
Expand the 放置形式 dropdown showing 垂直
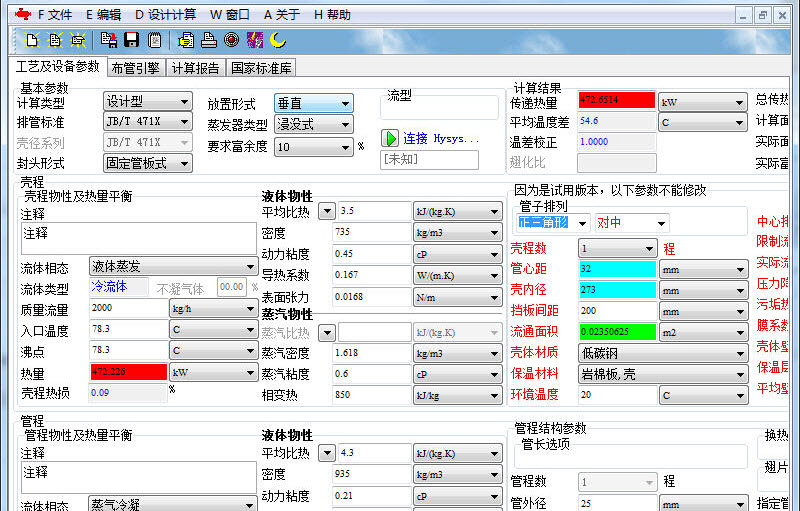point(313,103)
